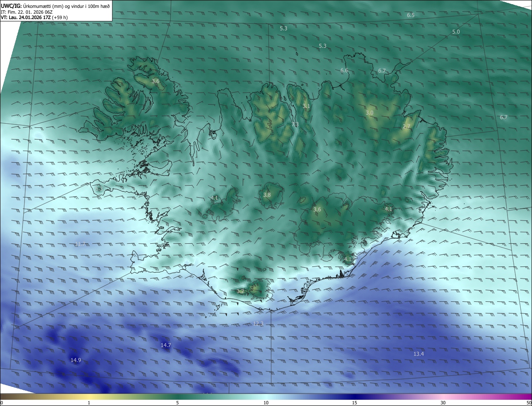Click the 50 tick on the colour scale
Image resolution: width=532 pixels, height=406 pixels.
529,403
